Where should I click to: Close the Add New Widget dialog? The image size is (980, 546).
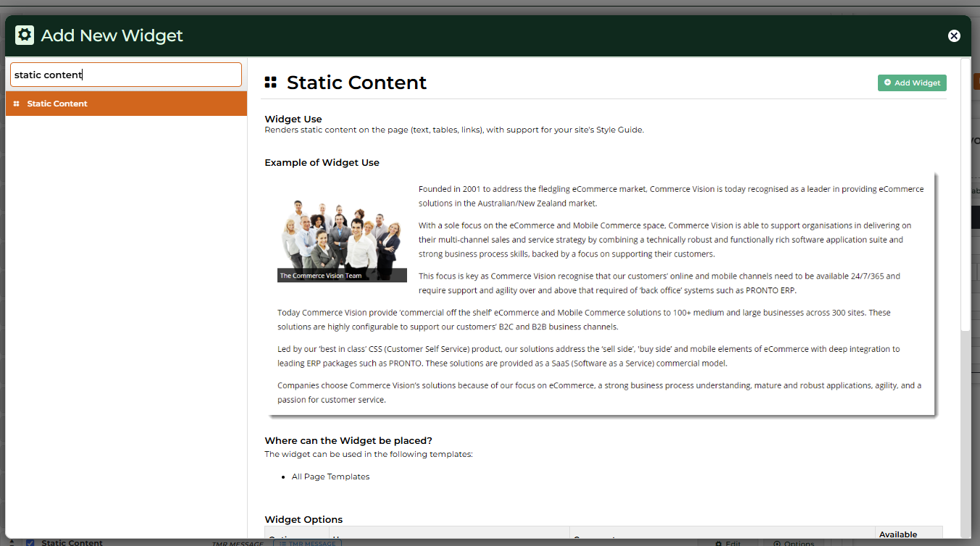coord(954,35)
